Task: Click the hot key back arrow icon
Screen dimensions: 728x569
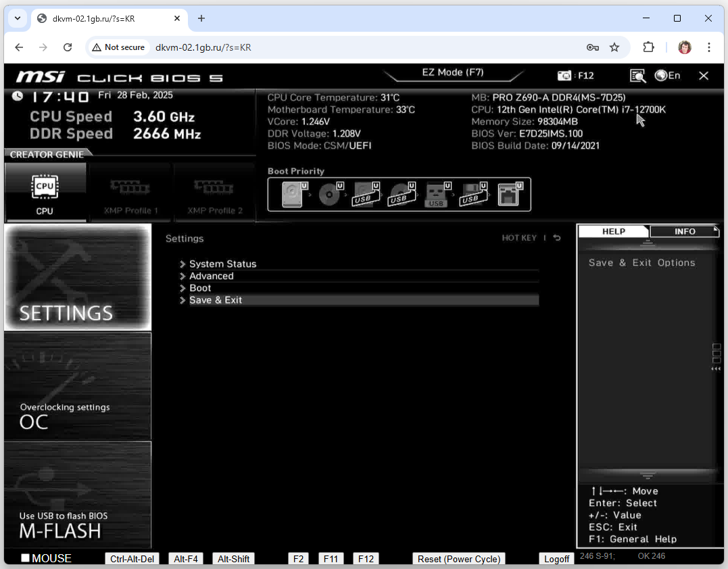Action: tap(557, 238)
